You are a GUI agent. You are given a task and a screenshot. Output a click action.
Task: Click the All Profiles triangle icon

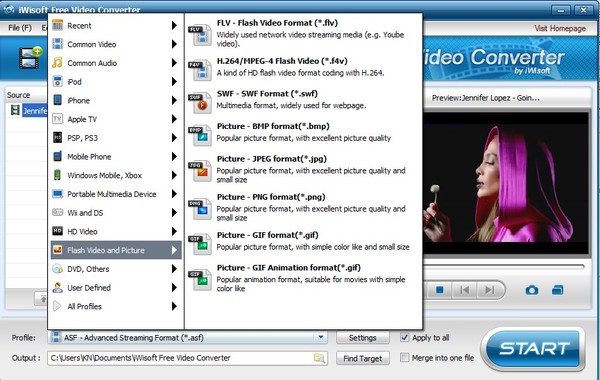pyautogui.click(x=57, y=306)
